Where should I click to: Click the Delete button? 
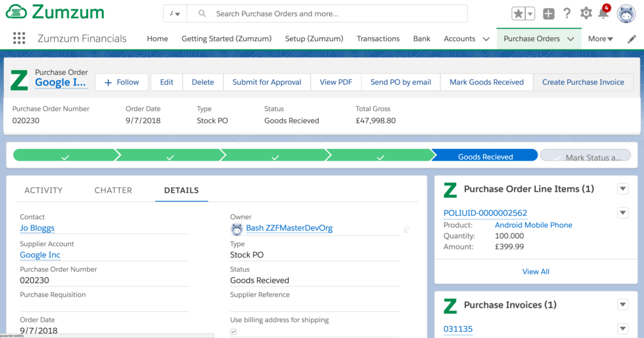coord(203,82)
